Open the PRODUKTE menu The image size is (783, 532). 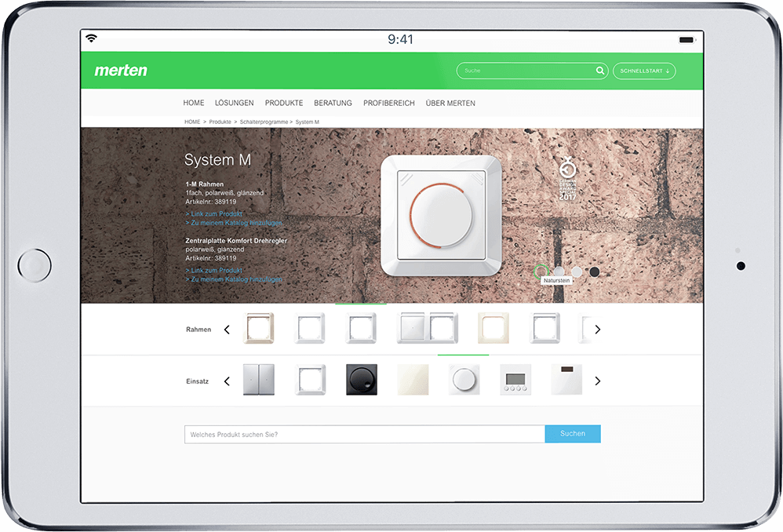pyautogui.click(x=284, y=103)
